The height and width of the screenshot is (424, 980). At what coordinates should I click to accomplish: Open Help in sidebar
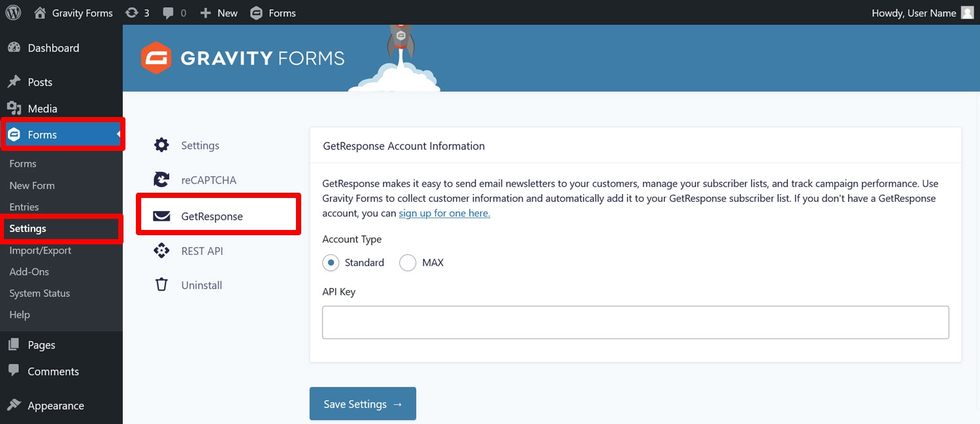(20, 315)
